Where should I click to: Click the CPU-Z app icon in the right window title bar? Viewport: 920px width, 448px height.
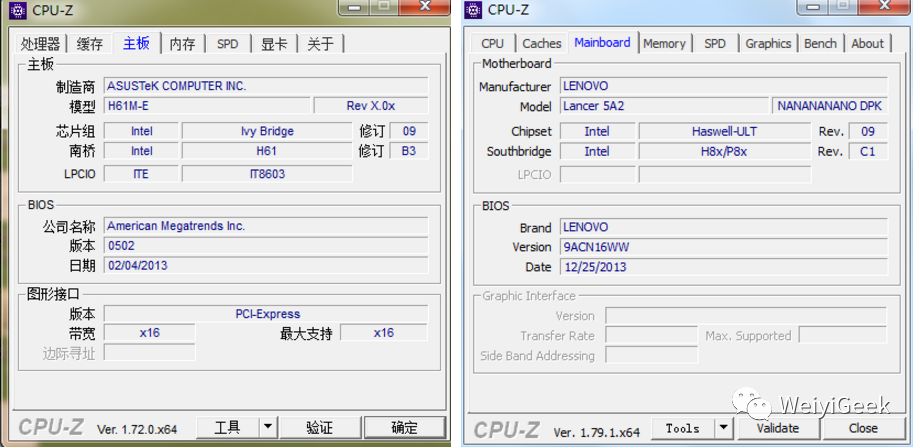[472, 9]
